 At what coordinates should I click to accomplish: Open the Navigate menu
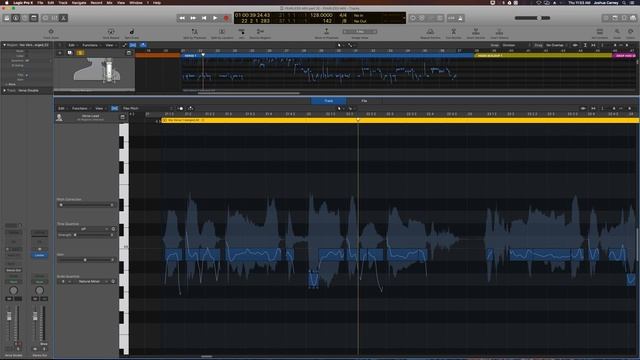point(79,2)
